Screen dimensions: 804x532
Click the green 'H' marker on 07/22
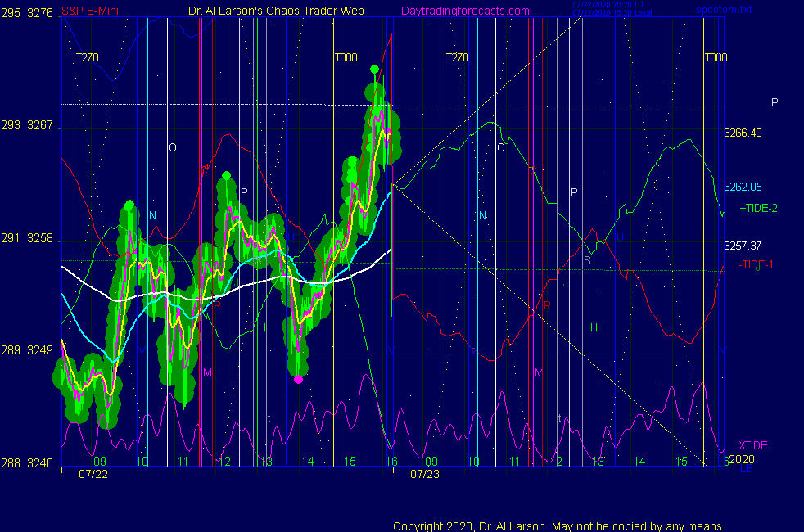[x=263, y=328]
